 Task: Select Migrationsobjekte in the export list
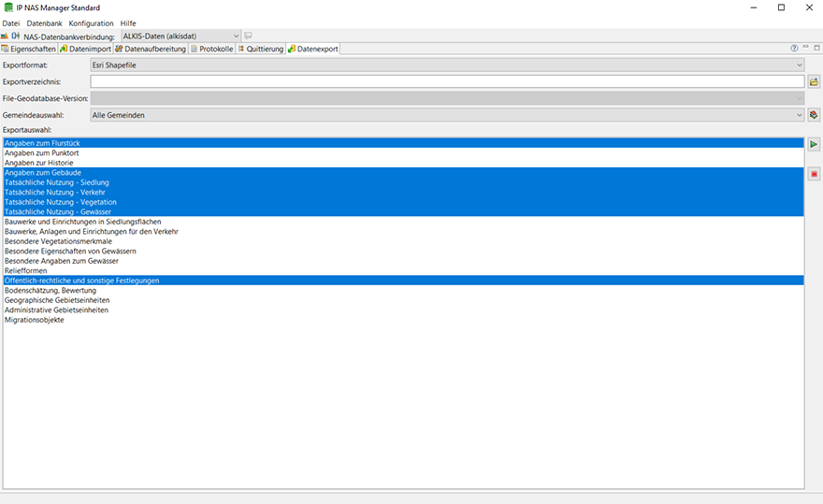pyautogui.click(x=35, y=320)
